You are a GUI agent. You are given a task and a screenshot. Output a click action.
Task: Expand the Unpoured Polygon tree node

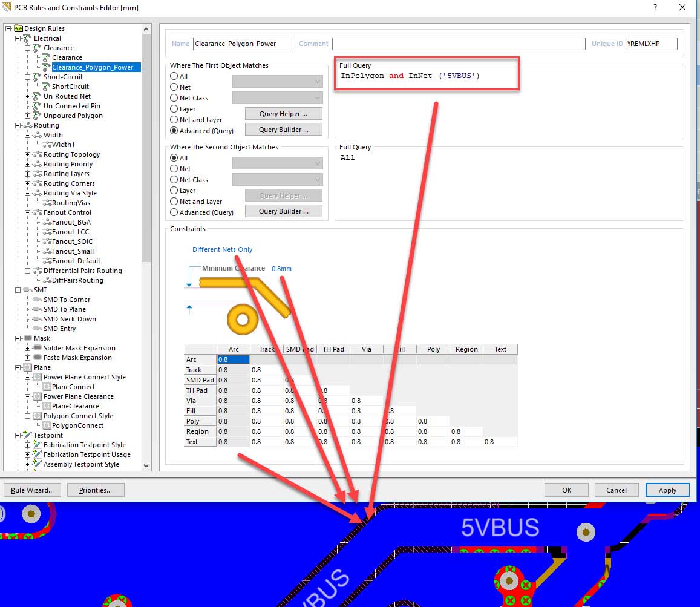[27, 116]
